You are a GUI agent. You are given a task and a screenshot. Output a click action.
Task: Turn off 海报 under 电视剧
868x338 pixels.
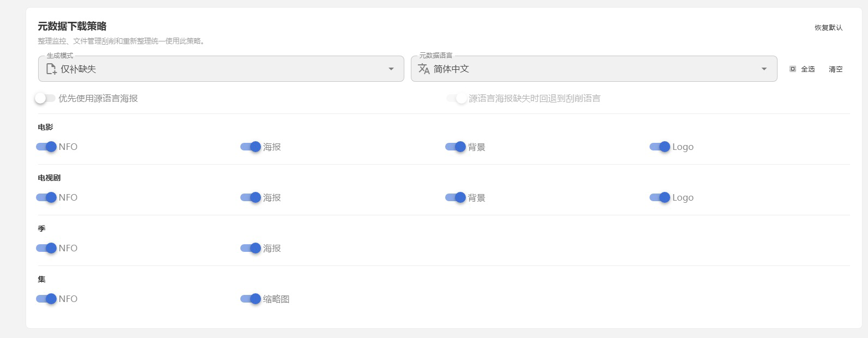pyautogui.click(x=251, y=197)
